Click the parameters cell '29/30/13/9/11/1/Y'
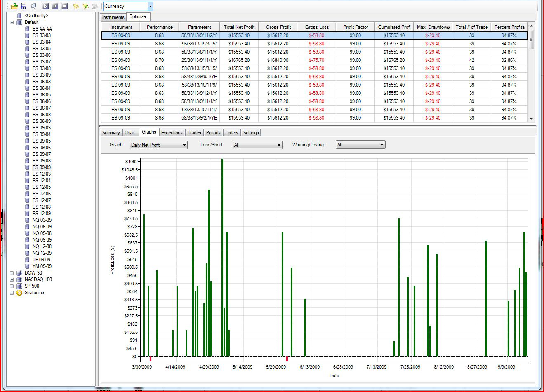This screenshot has height=392, width=544. pos(199,60)
